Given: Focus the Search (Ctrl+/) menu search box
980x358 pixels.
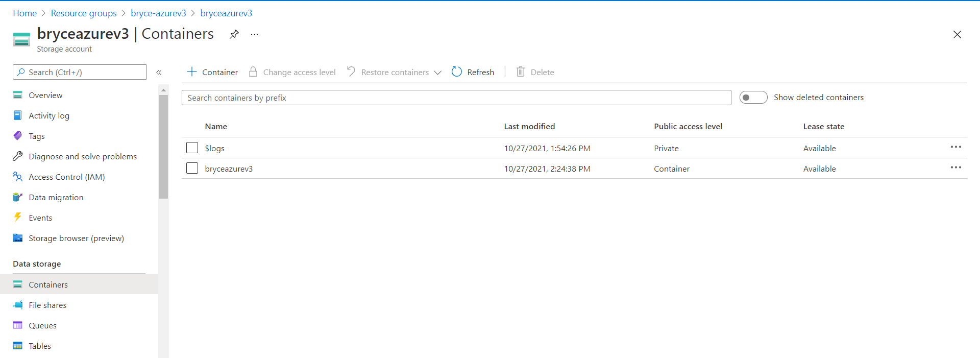Looking at the screenshot, I should [80, 72].
